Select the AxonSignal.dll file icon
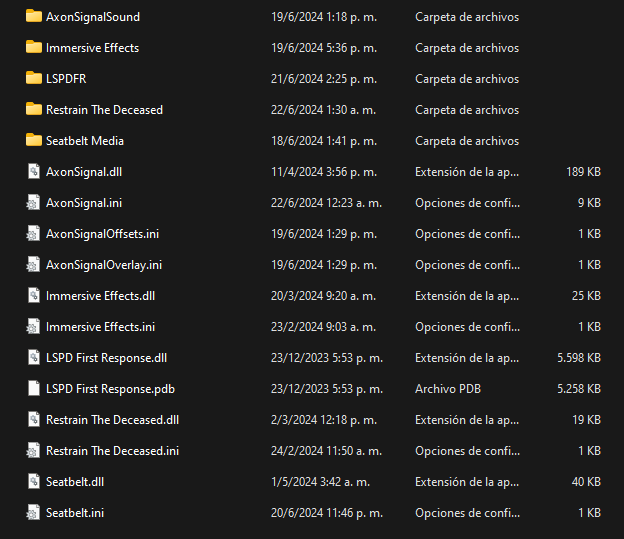The width and height of the screenshot is (624, 539). click(34, 172)
